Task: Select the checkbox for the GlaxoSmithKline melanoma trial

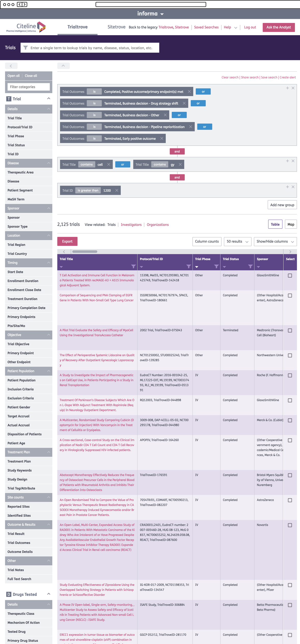Action: coord(290,276)
